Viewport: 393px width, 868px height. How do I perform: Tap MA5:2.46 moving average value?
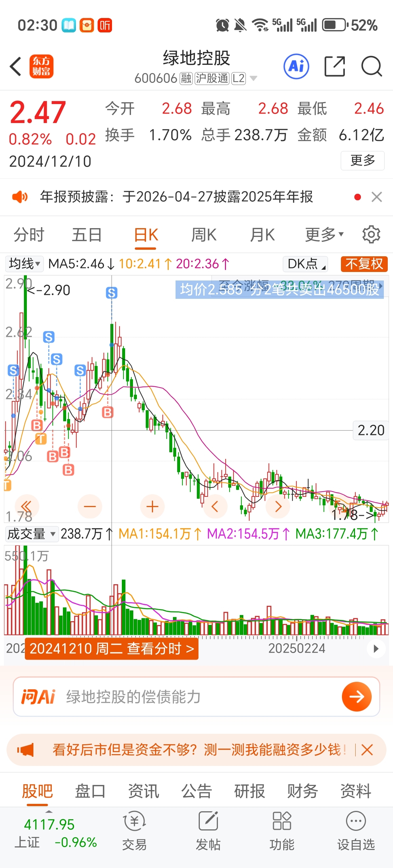pyautogui.click(x=81, y=264)
